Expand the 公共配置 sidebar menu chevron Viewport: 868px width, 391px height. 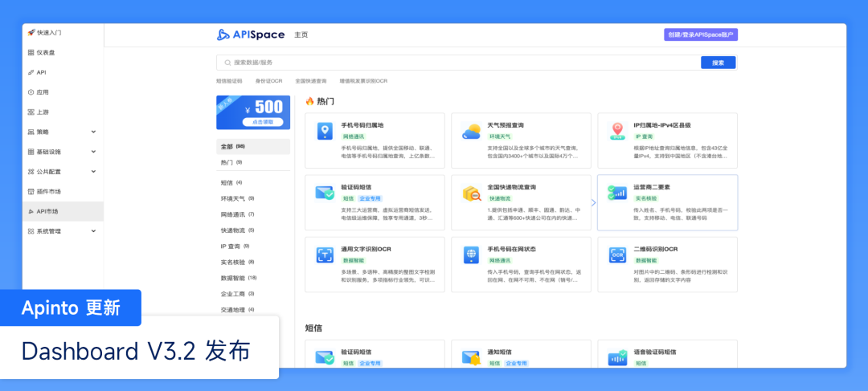[93, 172]
